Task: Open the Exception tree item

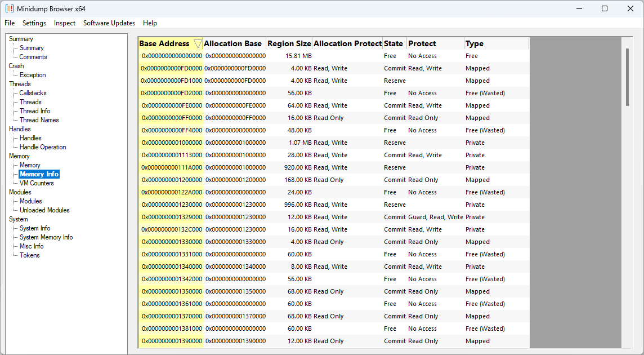Action: point(33,75)
